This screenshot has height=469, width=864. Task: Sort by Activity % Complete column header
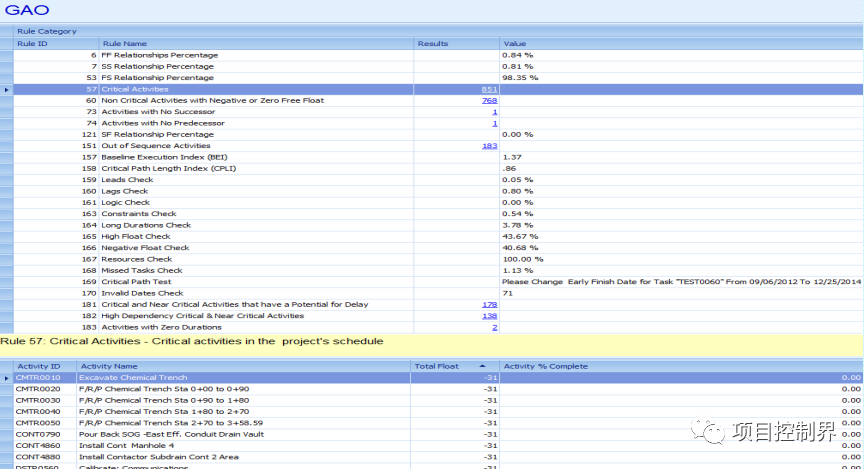tap(681, 366)
